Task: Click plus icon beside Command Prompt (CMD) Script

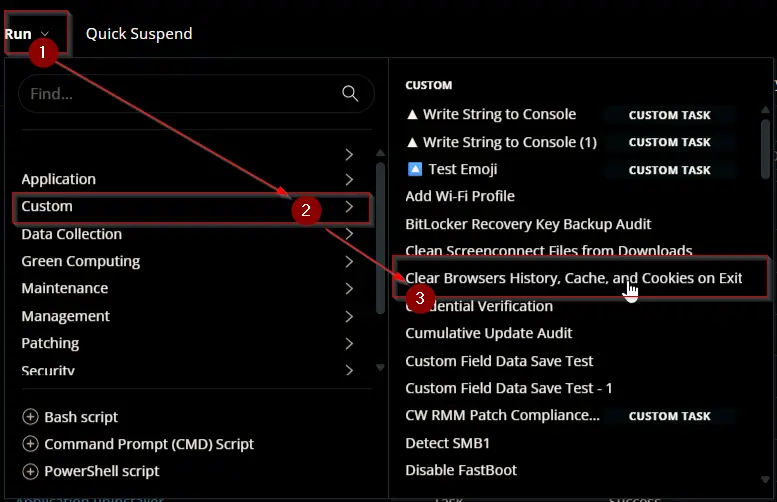Action: click(x=30, y=444)
